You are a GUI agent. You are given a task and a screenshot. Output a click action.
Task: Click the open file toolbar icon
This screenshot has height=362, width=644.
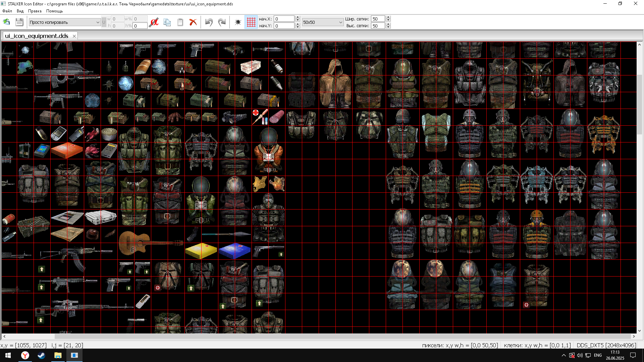[x=6, y=22]
